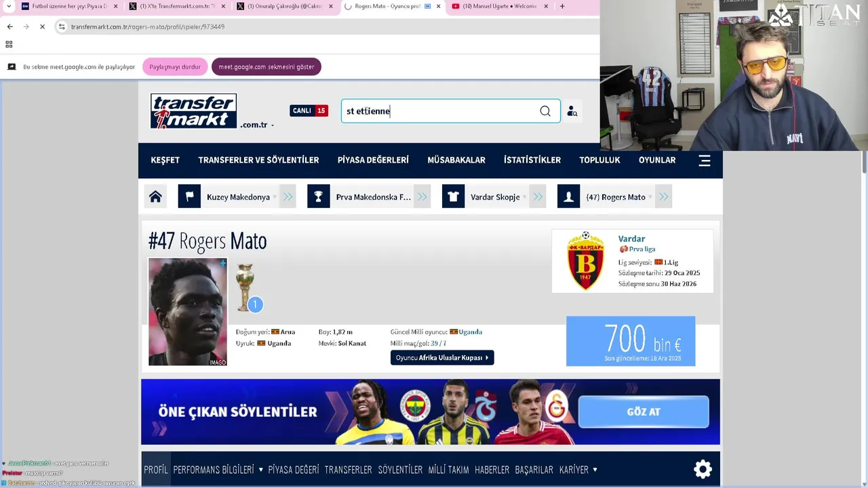
Task: Switch to the Futbol üzerine her şey tab
Action: 69,6
